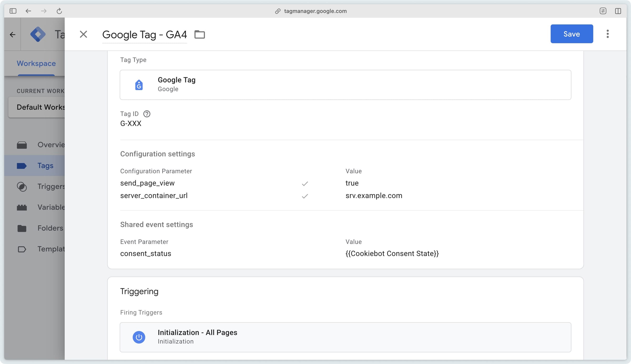Click checkmark next to send_page_view
Screen dimensions: 631x364
pyautogui.click(x=305, y=184)
